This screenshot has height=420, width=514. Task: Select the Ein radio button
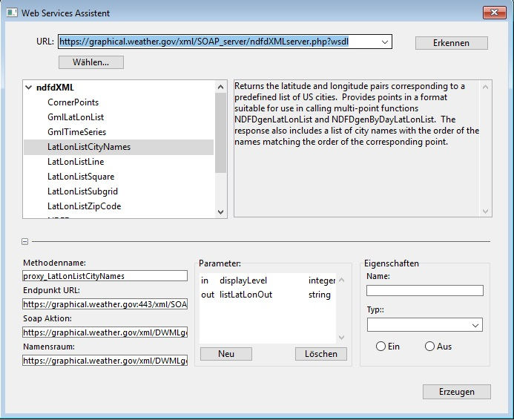coord(381,347)
